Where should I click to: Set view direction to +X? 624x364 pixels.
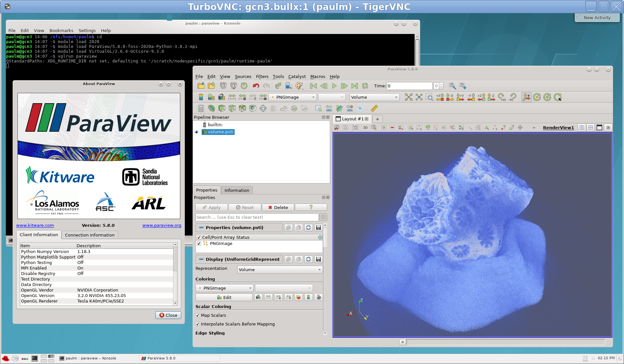click(440, 97)
